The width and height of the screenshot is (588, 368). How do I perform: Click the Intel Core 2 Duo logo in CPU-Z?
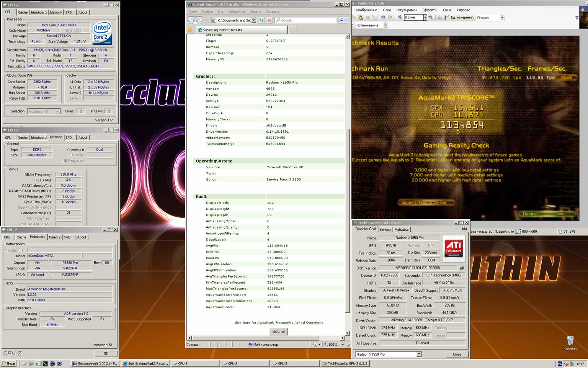(x=102, y=33)
